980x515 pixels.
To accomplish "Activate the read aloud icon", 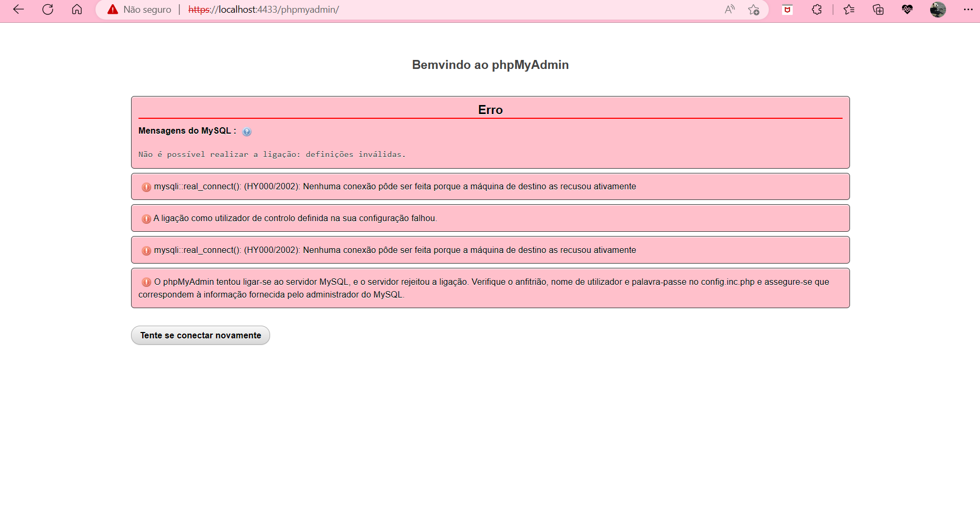I will point(730,10).
